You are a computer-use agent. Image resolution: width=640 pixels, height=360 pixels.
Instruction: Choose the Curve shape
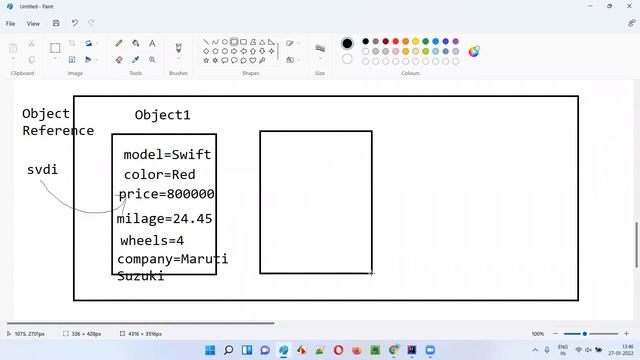215,42
